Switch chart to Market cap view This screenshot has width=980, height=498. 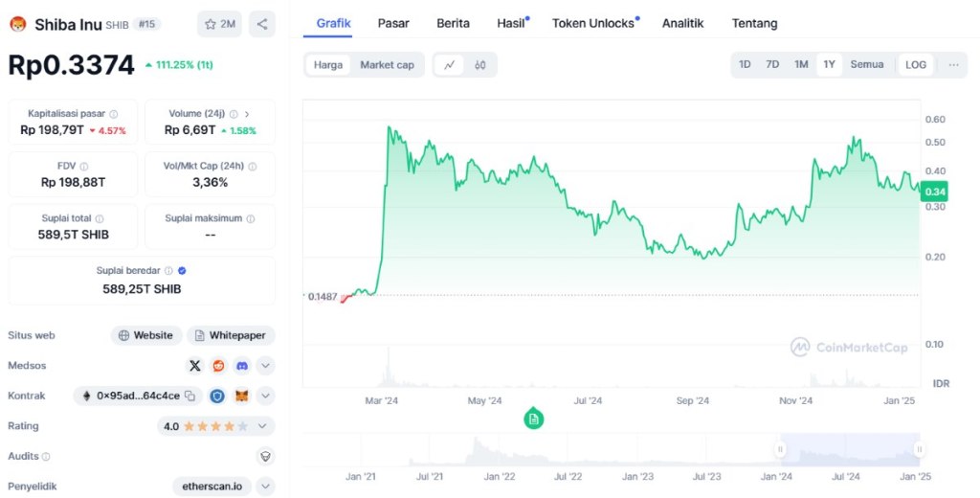tap(387, 65)
